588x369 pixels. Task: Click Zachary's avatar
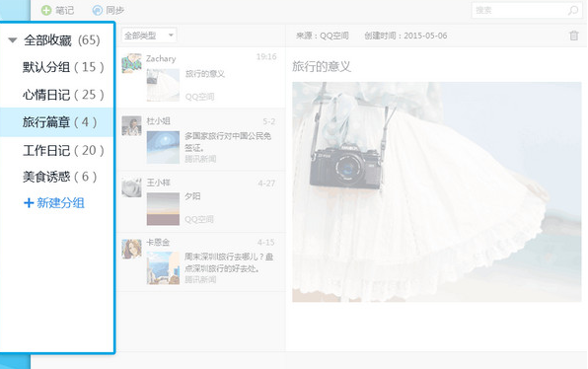(x=131, y=63)
